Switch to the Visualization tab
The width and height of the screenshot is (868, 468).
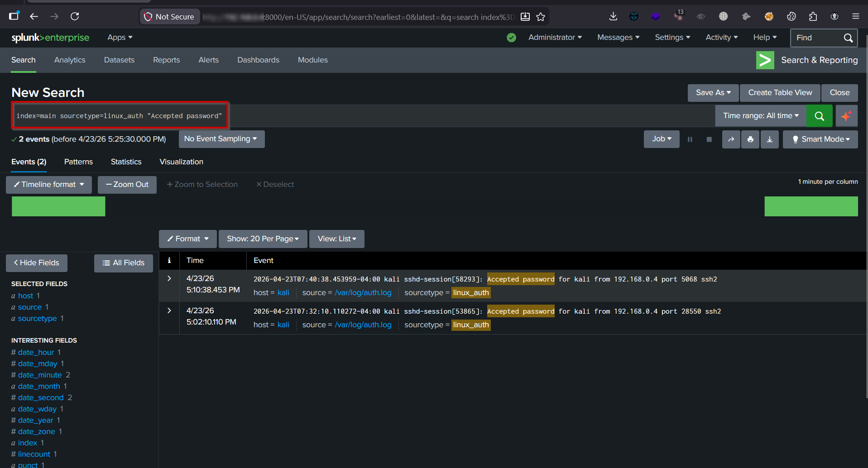click(x=182, y=162)
